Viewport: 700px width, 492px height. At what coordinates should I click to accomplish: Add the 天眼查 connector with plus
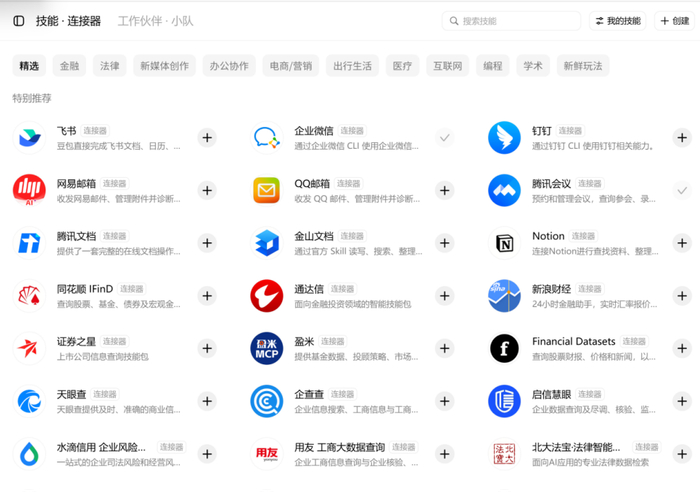coord(207,401)
